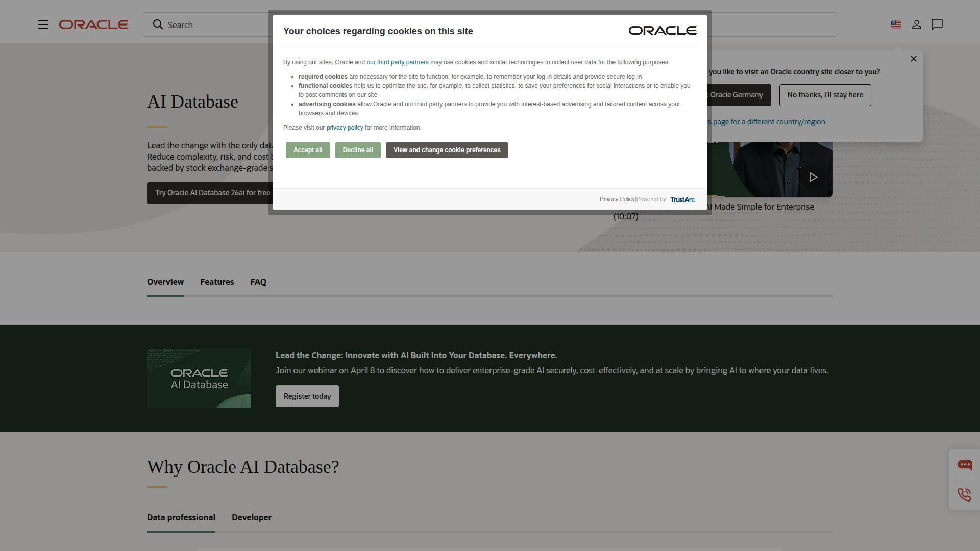Open the our third party partners link
Screen dimensions: 980x551
(x=397, y=62)
